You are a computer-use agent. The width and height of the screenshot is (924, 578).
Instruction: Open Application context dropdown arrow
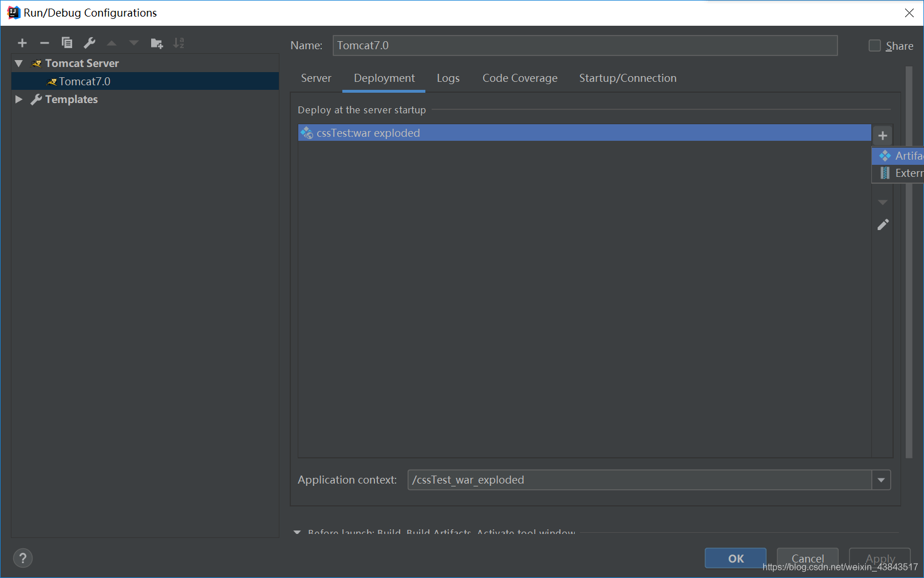882,480
